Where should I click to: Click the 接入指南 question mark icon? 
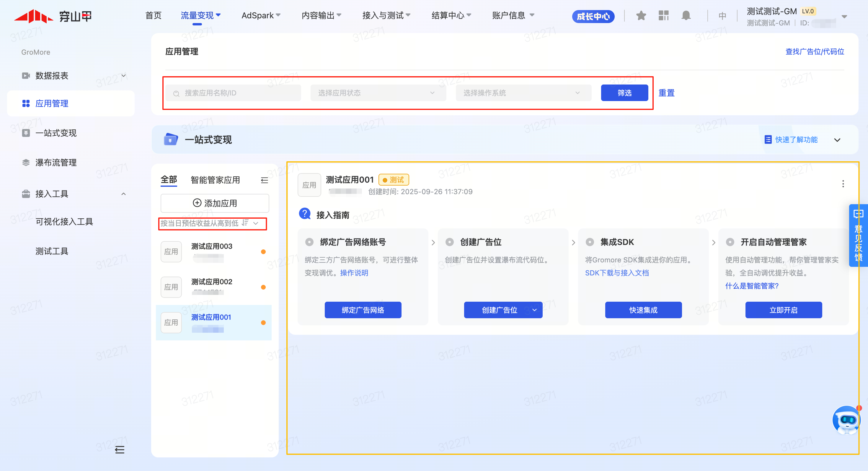(305, 214)
